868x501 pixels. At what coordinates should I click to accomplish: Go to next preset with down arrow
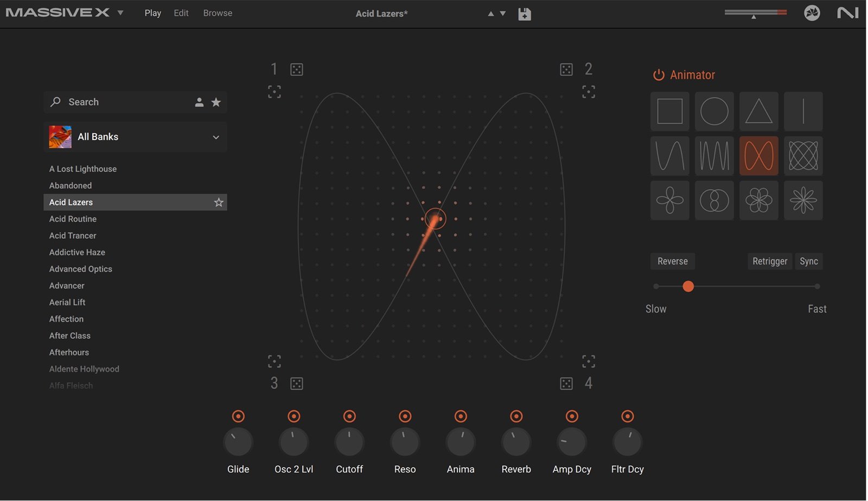coord(502,14)
